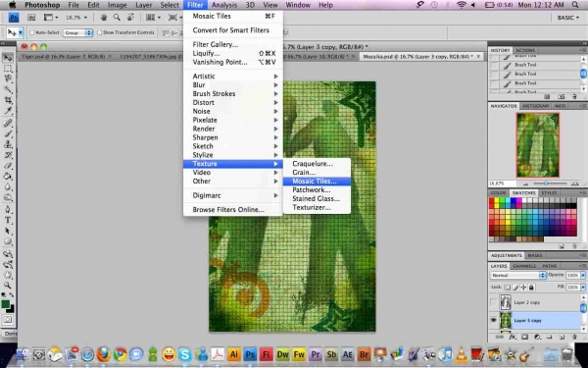
Task: Select the Brush tool in toolbox
Action: pos(8,133)
